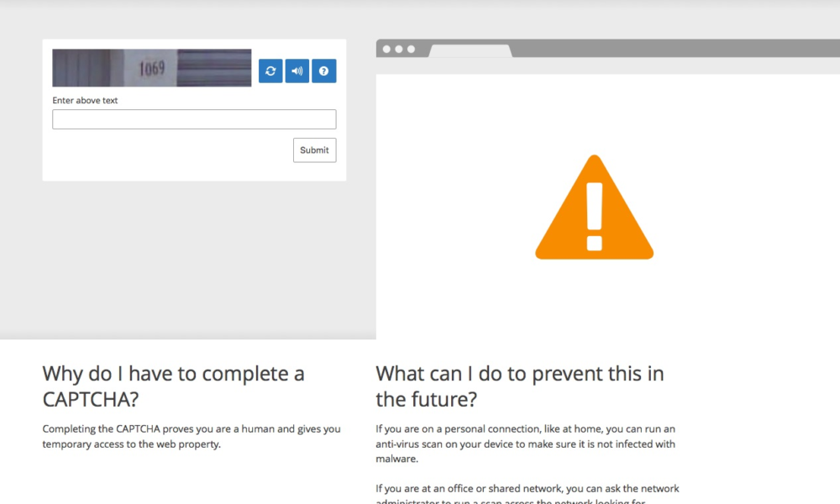Expand the CAPTCHA widget panel

[194, 109]
